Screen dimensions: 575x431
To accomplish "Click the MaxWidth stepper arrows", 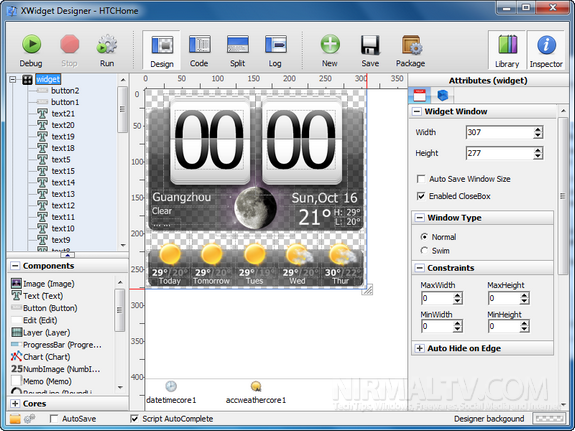I will 457,298.
